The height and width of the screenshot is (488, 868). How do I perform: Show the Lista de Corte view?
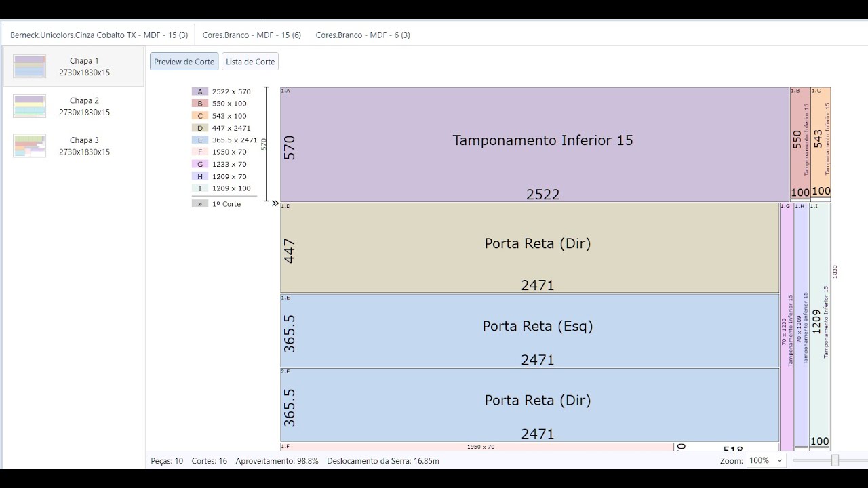tap(250, 62)
